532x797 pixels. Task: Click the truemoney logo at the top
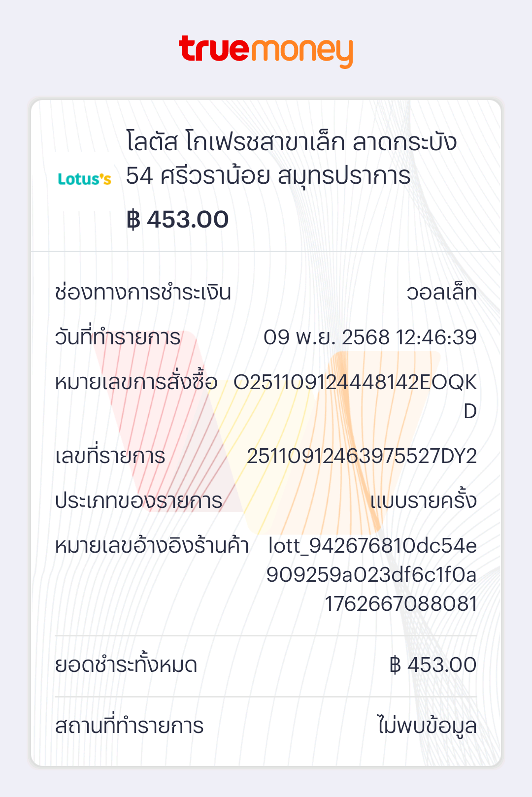(x=266, y=51)
